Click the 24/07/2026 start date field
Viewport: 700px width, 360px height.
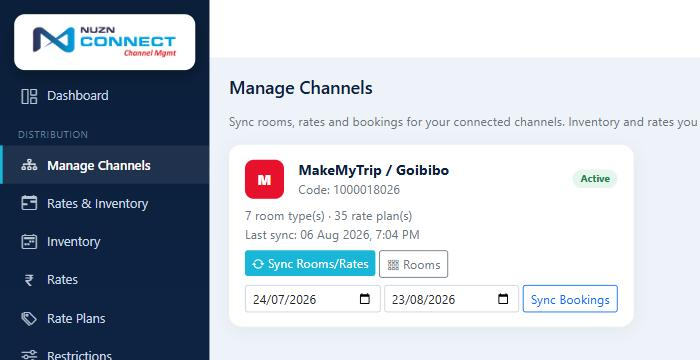312,299
